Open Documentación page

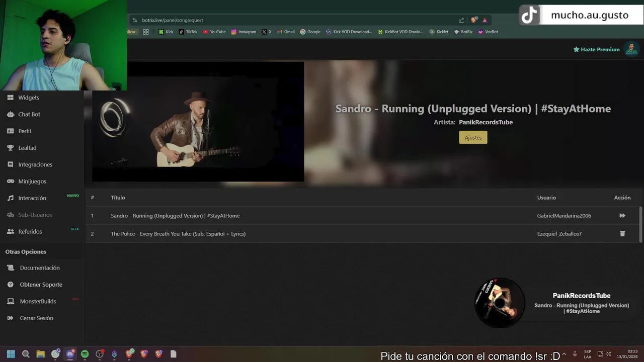click(x=40, y=268)
